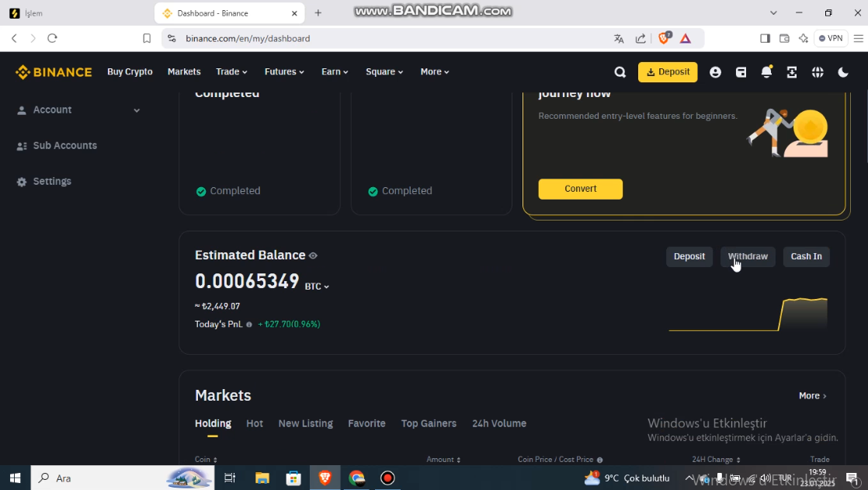Open Sub Accounts in the sidebar
This screenshot has height=490, width=868.
pos(64,146)
